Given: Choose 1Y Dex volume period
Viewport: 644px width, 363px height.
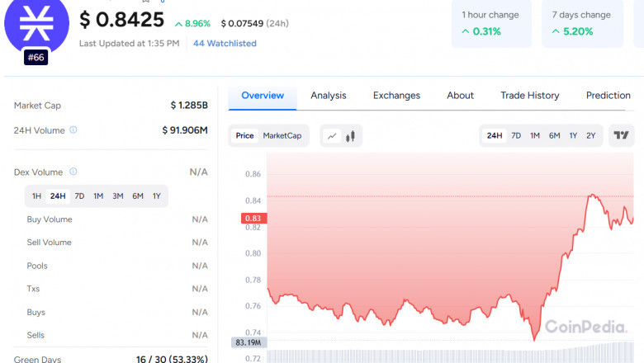Looking at the screenshot, I should tap(157, 196).
